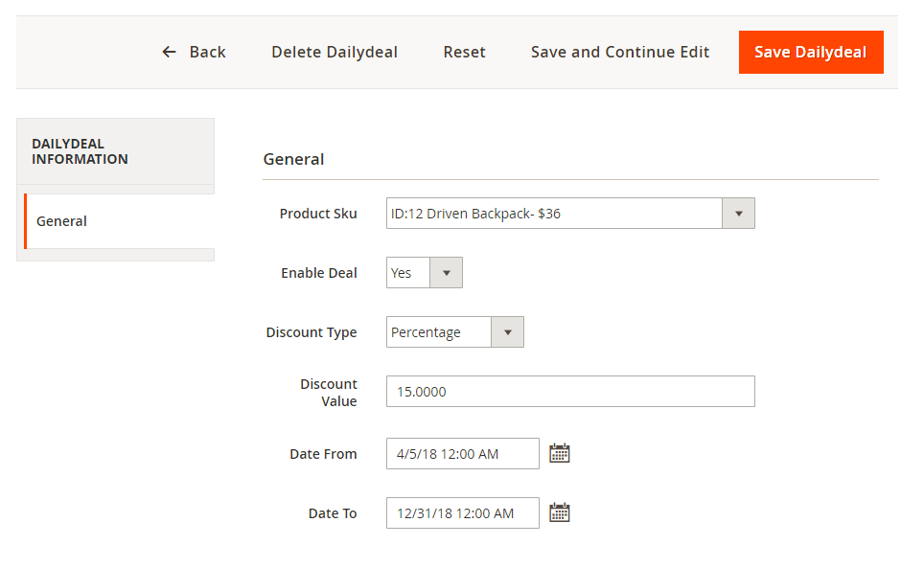Click the Date From text field
The width and height of the screenshot is (924, 568).
(463, 453)
